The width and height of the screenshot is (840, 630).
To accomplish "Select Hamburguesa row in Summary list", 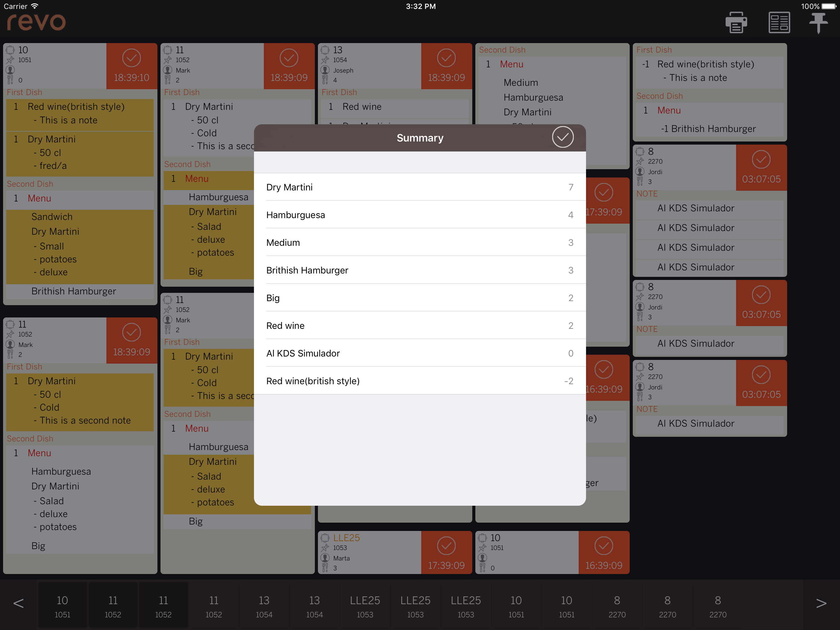I will coord(419,215).
